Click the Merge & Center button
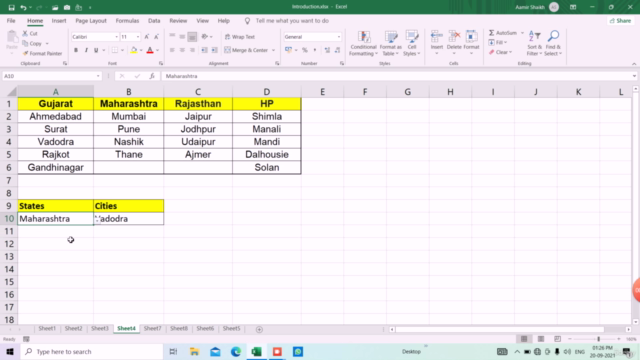The width and height of the screenshot is (640, 360). [x=247, y=50]
